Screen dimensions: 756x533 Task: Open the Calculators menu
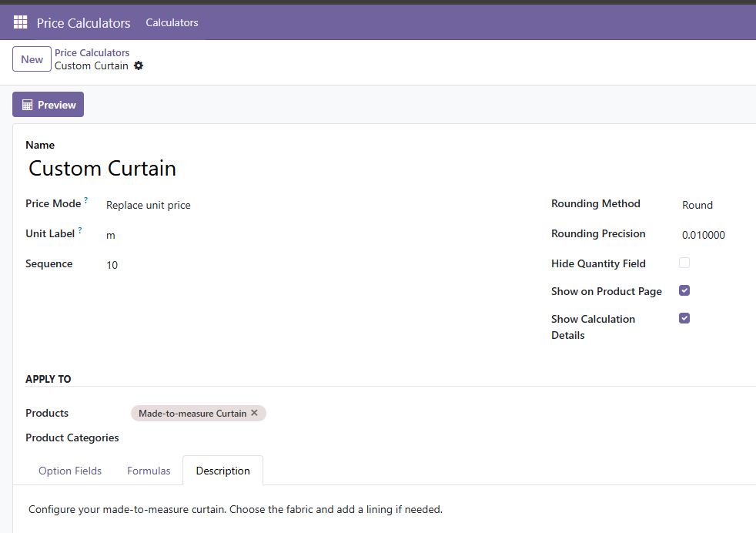click(172, 22)
